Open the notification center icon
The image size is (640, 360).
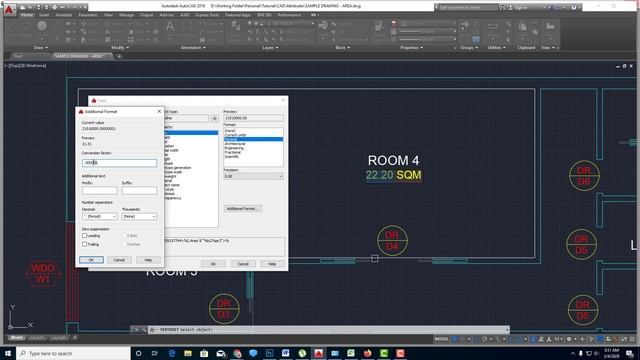(630, 353)
